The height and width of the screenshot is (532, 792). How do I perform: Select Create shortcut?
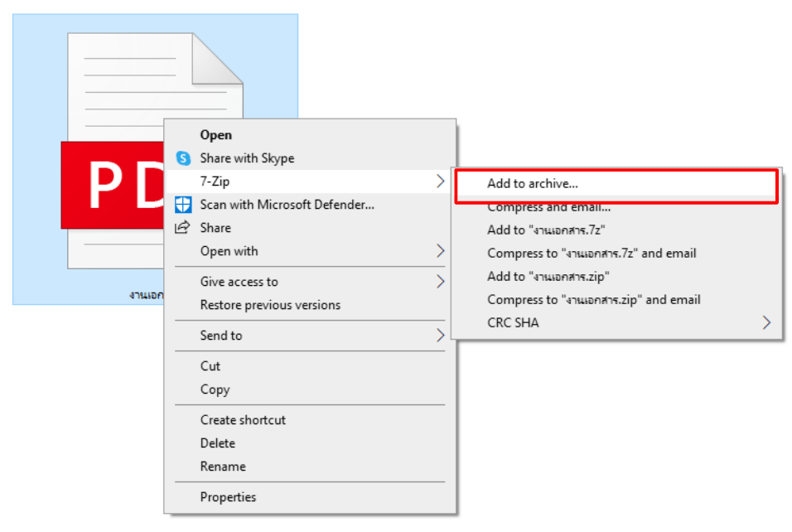coord(310,420)
